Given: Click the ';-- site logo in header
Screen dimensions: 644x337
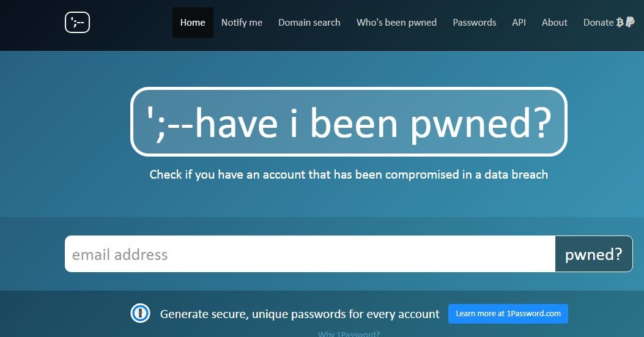Looking at the screenshot, I should tap(77, 23).
